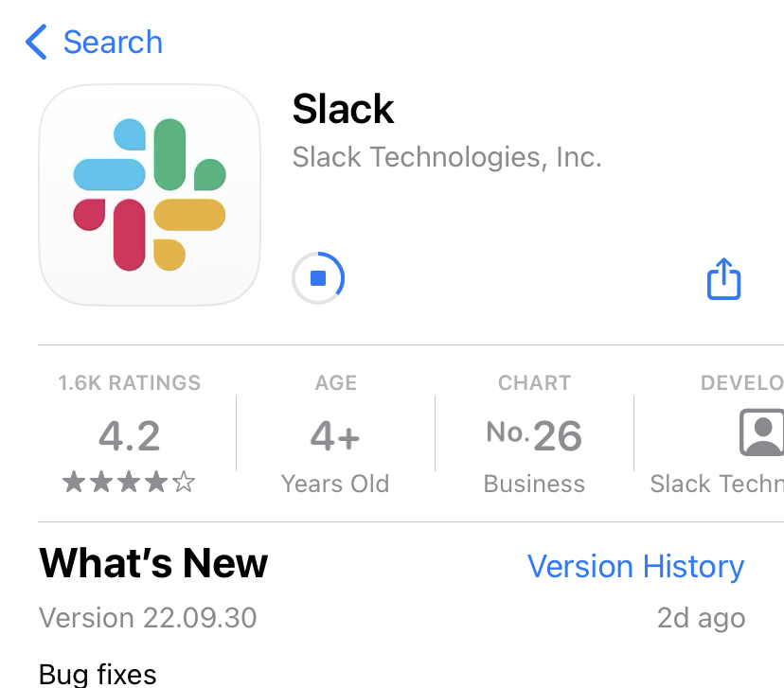The height and width of the screenshot is (688, 784).
Task: Tap the 2d ago update date
Action: (x=701, y=618)
